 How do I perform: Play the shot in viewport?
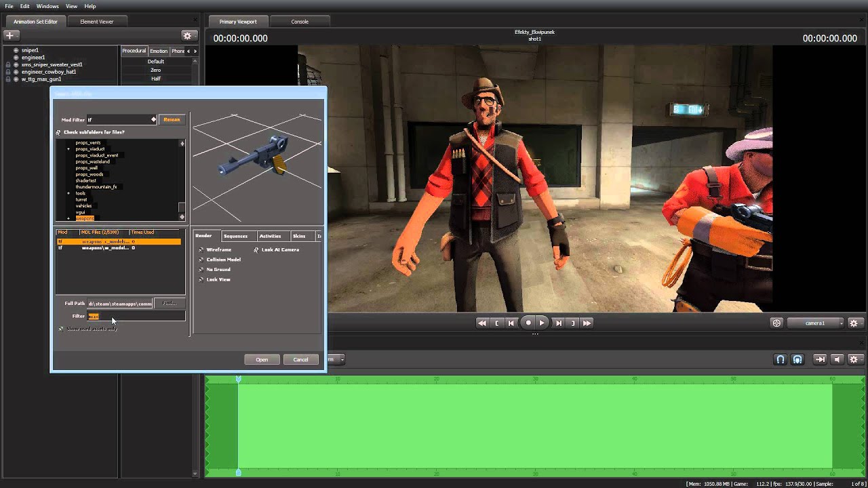tap(542, 323)
